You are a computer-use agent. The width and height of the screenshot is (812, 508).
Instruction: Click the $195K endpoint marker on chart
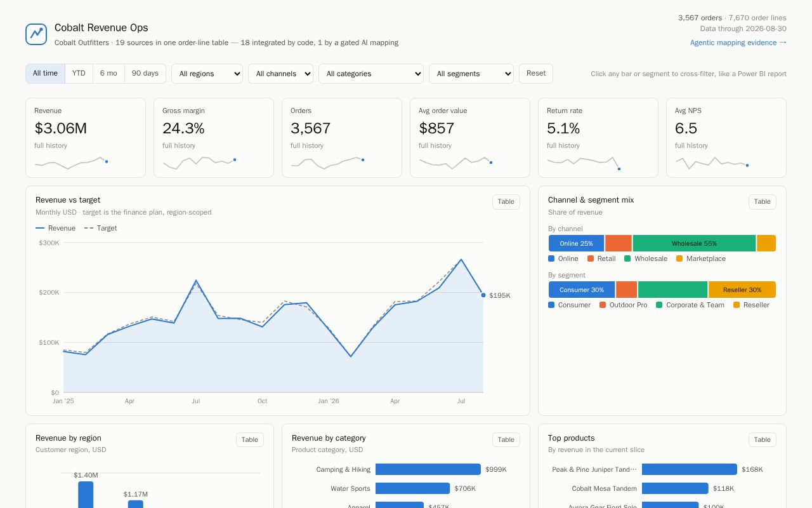(483, 295)
